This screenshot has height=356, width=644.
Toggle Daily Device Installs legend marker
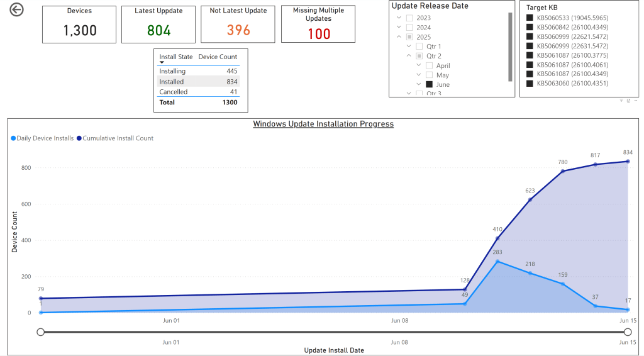(x=14, y=138)
